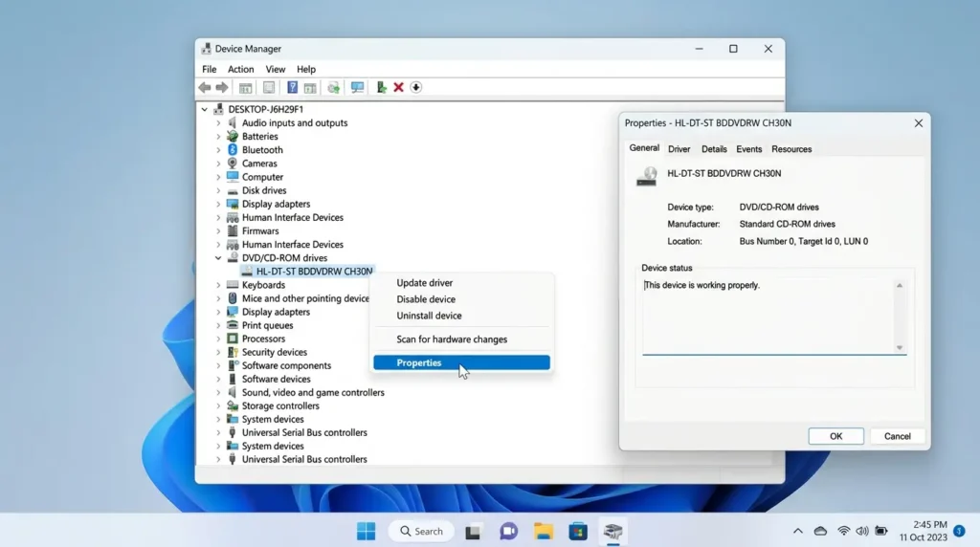Switch to the Resources tab
The image size is (980, 547).
coord(791,149)
